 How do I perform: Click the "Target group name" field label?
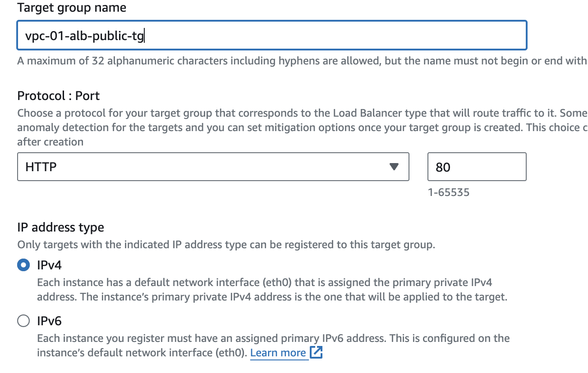pos(72,8)
